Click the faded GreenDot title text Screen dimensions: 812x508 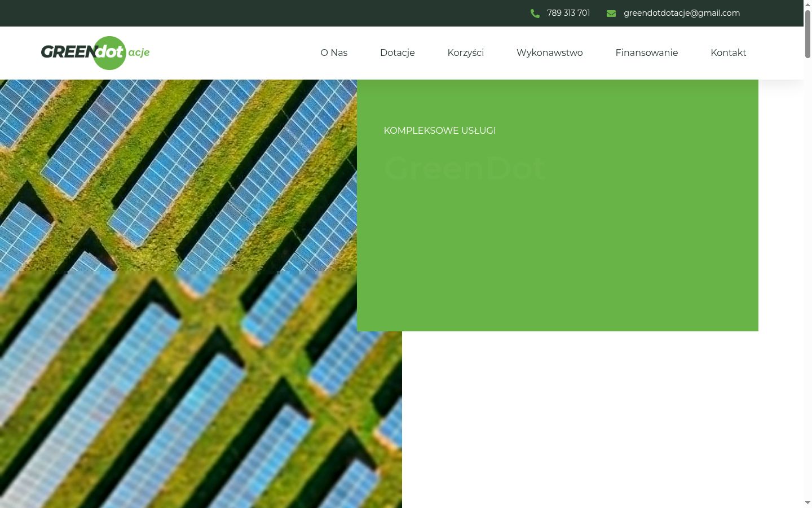465,168
